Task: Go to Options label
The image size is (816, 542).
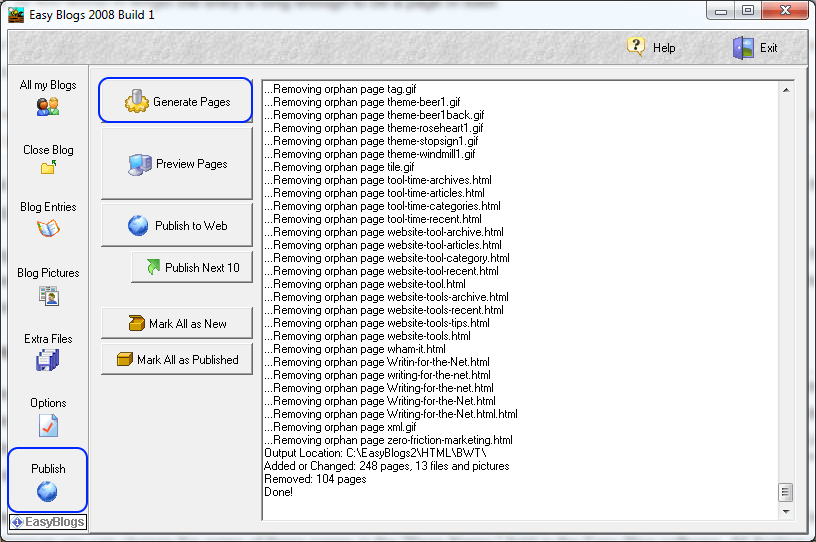Action: click(x=48, y=403)
